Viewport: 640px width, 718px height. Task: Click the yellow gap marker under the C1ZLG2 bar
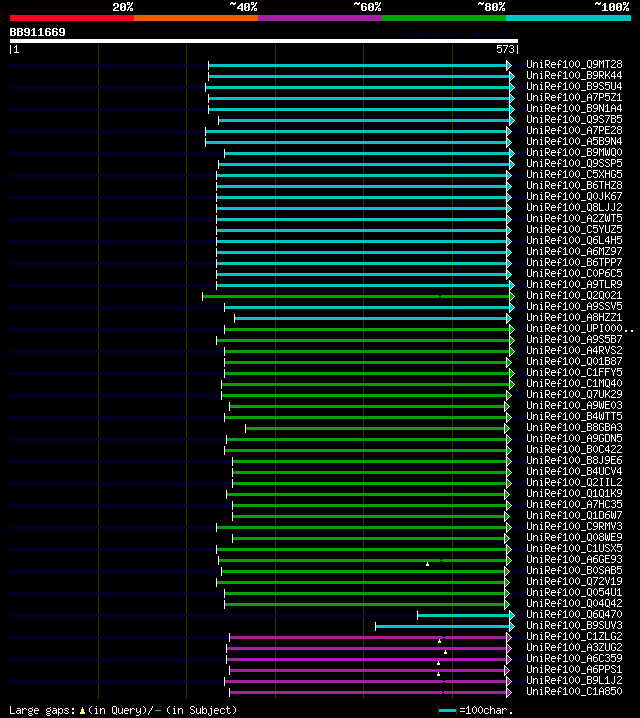point(439,641)
